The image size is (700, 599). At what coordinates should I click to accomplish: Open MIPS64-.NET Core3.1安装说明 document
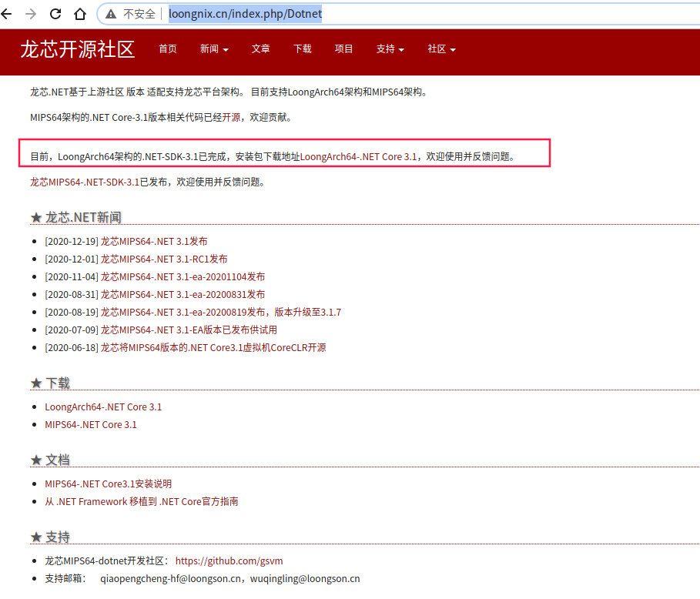coord(108,484)
